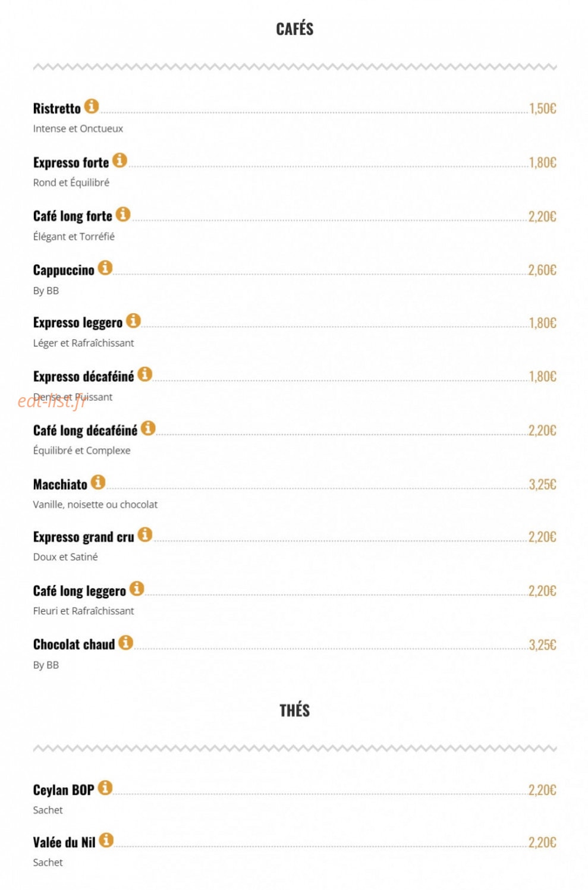Click the info icon beside Expresso forte
The height and width of the screenshot is (890, 588).
click(x=120, y=160)
